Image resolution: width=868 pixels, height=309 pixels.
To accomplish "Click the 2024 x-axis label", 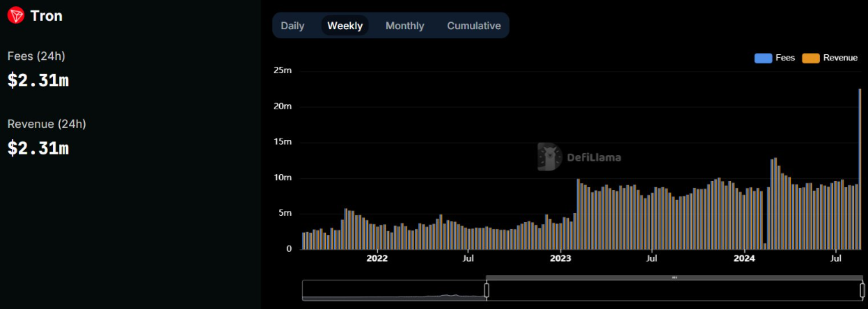I will (x=744, y=259).
